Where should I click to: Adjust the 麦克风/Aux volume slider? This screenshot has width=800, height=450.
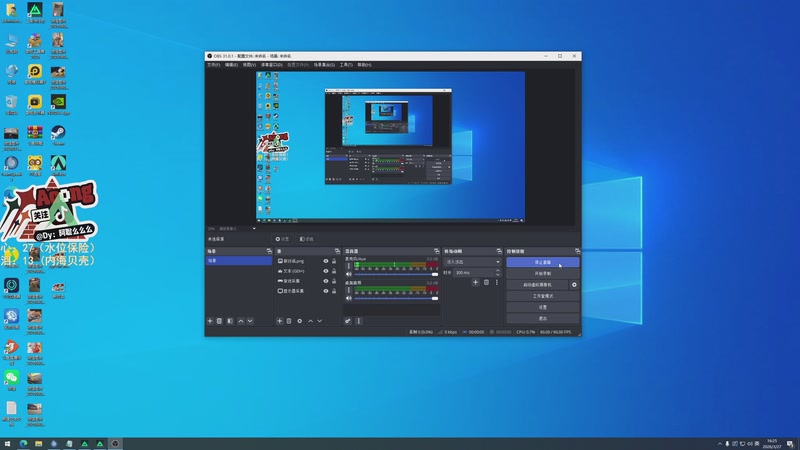click(x=396, y=274)
